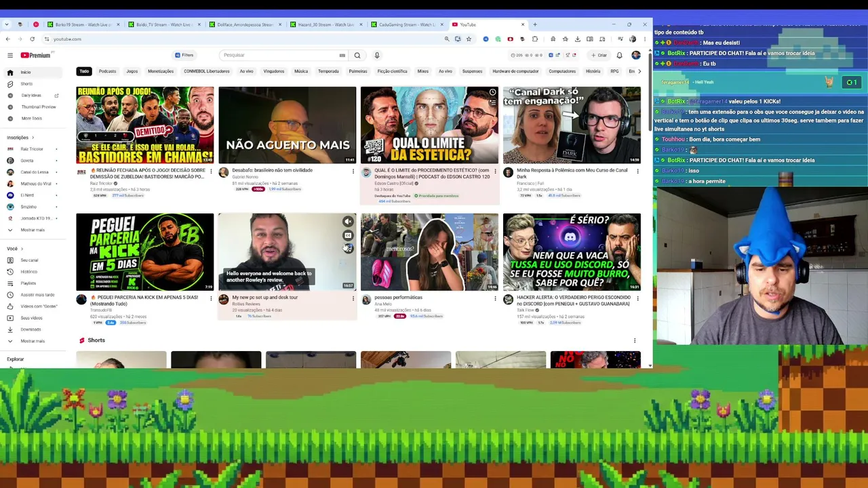
Task: Open the browser extensions puzzle icon
Action: 535,39
